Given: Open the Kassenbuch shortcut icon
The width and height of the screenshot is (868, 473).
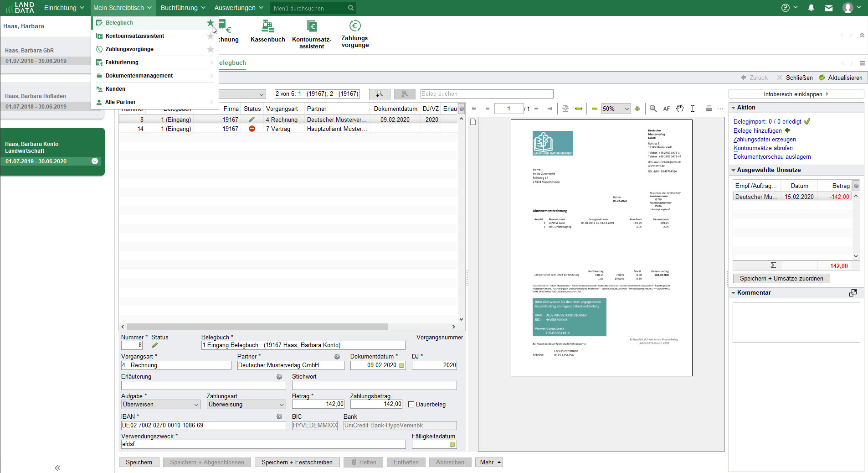Looking at the screenshot, I should (x=267, y=27).
